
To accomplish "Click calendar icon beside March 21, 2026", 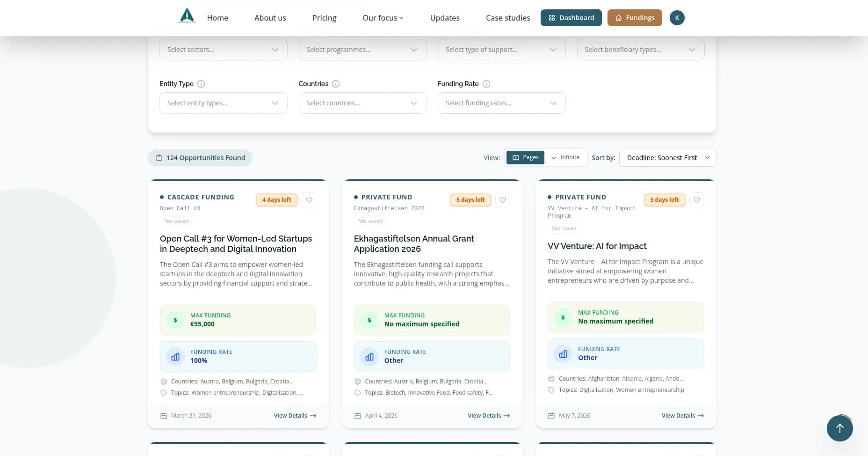I will click(x=164, y=416).
